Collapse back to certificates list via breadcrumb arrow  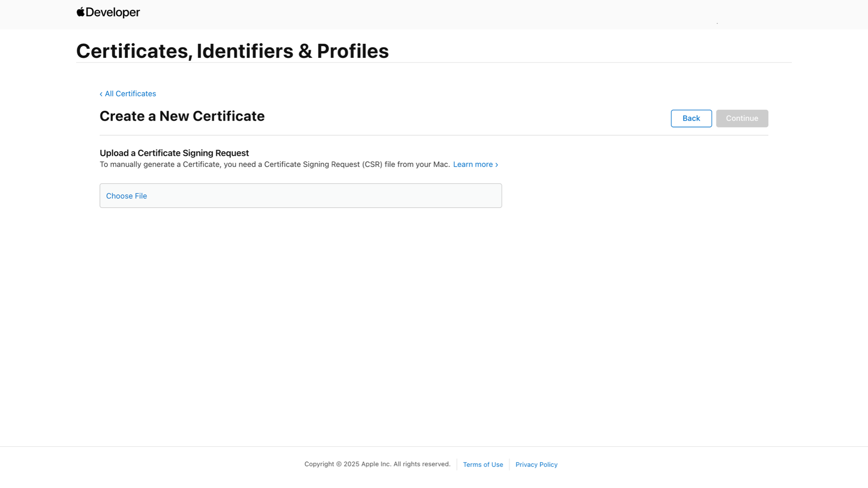tap(101, 94)
